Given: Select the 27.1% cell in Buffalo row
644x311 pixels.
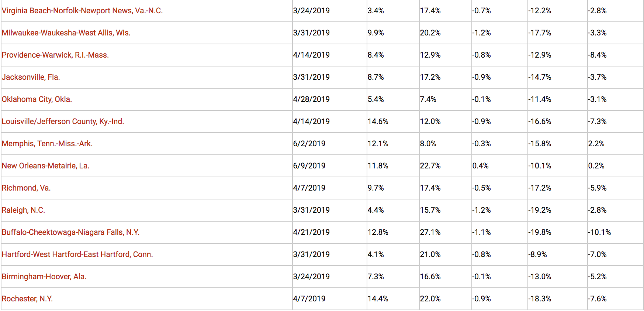Looking at the screenshot, I should pyautogui.click(x=430, y=232).
